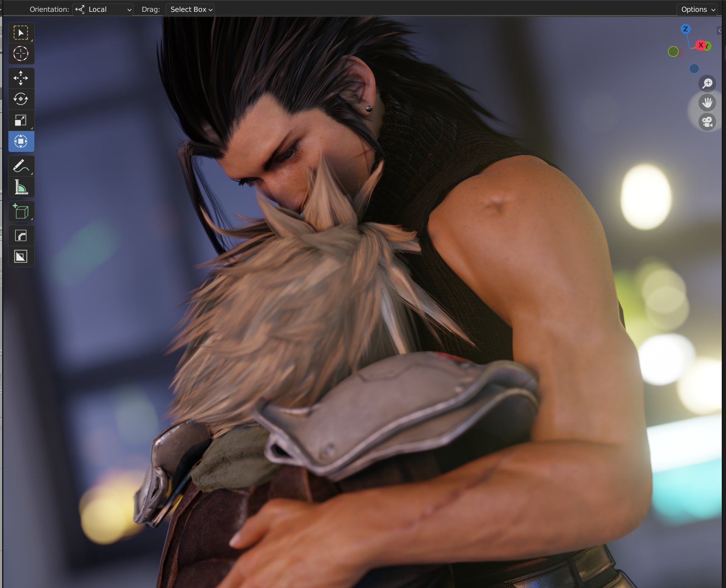Image resolution: width=726 pixels, height=588 pixels.
Task: Pick the Rotate tool
Action: [x=21, y=99]
